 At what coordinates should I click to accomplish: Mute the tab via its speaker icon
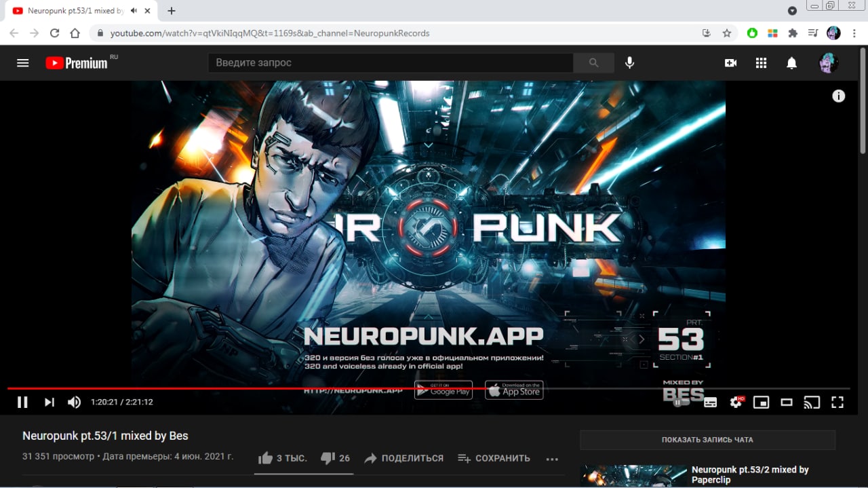click(x=134, y=11)
